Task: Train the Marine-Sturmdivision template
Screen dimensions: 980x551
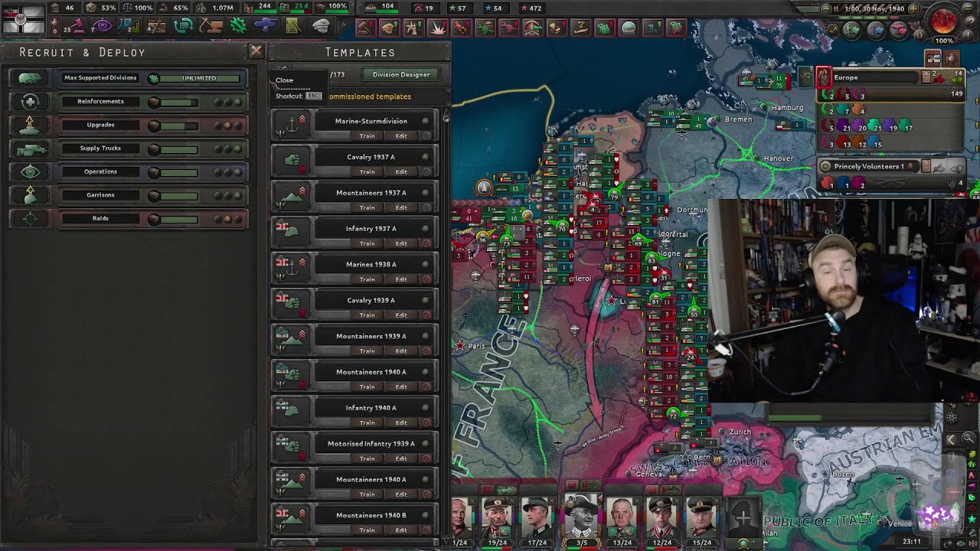Action: 367,136
